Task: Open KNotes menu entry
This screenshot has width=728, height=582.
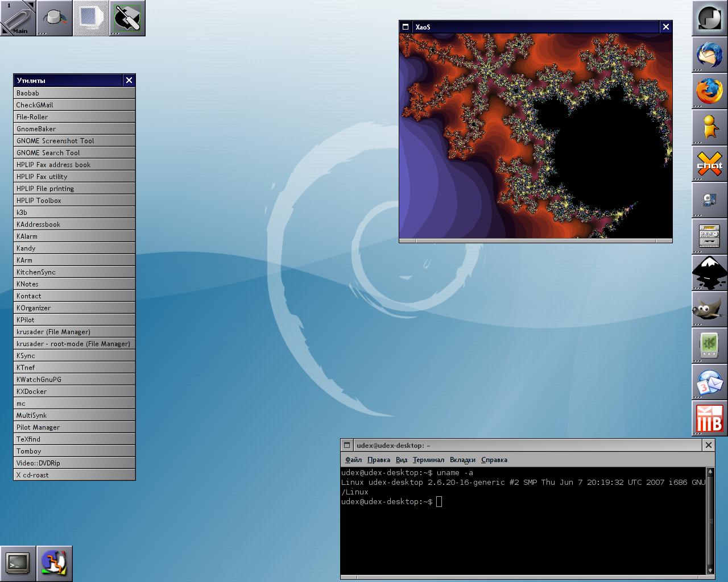Action: [x=75, y=284]
